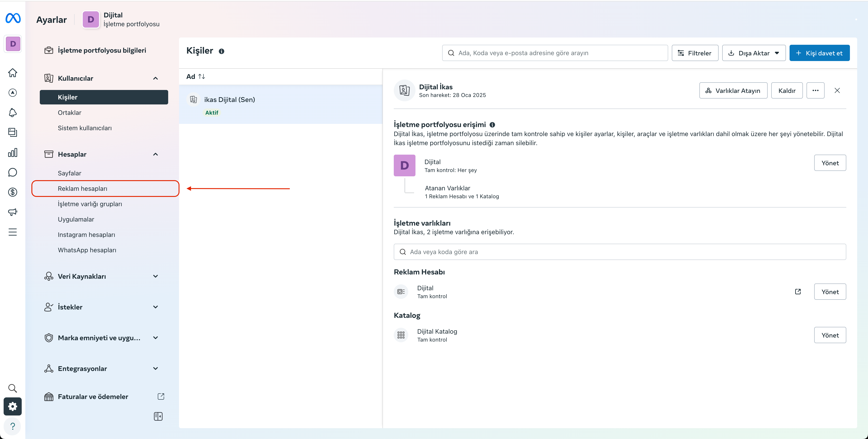
Task: Focus the Ada veya koda göre ara field
Action: click(620, 252)
